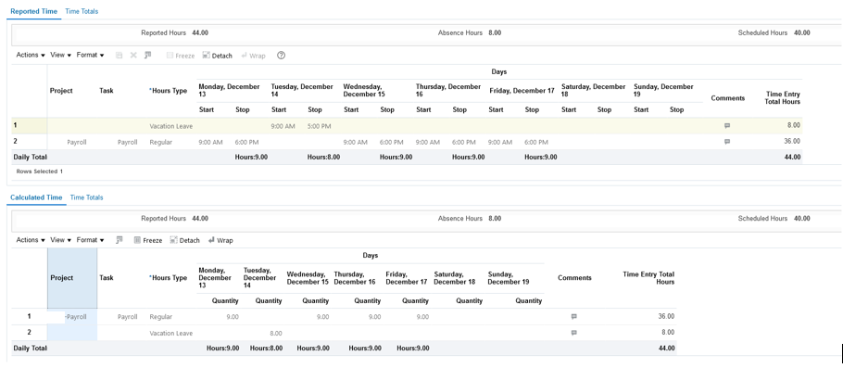868x368 pixels.
Task: Click Freeze in Calculated Time toolbar
Action: coord(148,240)
